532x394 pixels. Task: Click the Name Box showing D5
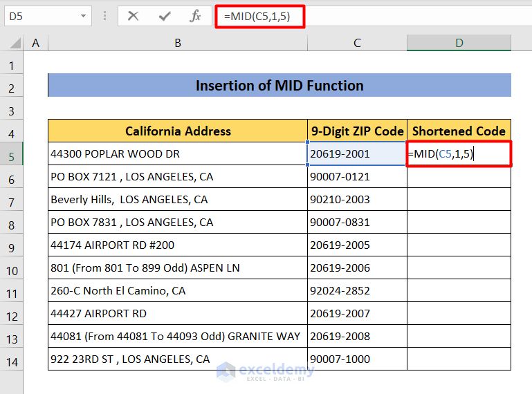tap(48, 16)
